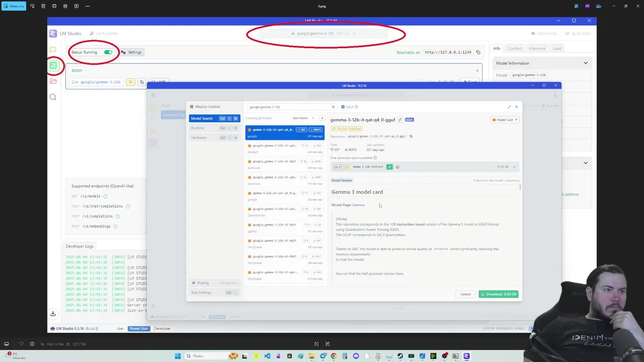644x362 pixels.
Task: Click the Windows Start button
Action: pos(178,356)
